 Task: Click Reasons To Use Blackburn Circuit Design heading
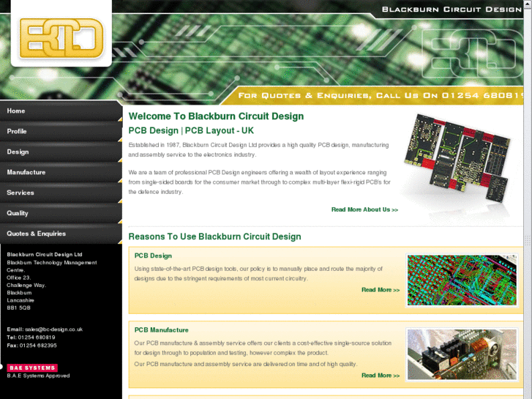point(214,236)
